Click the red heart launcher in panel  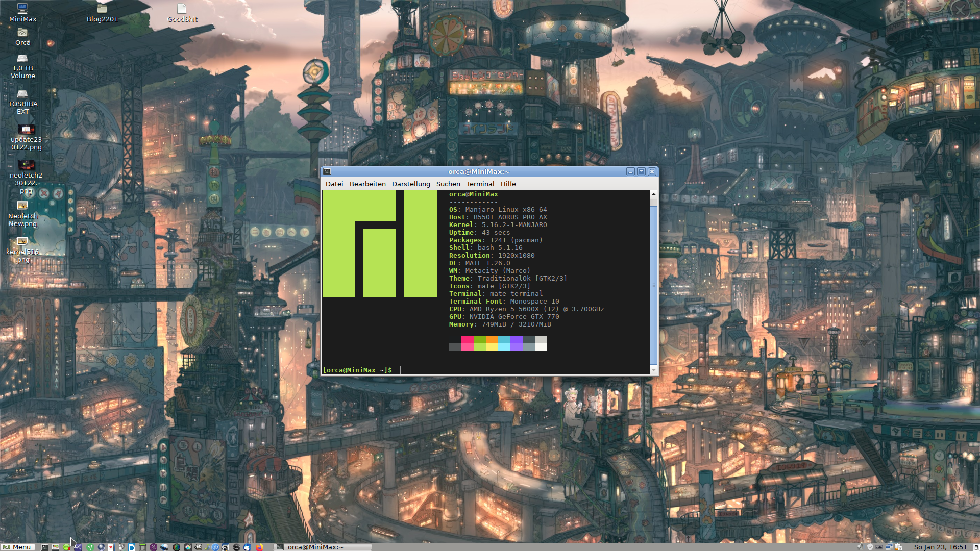tap(111, 547)
